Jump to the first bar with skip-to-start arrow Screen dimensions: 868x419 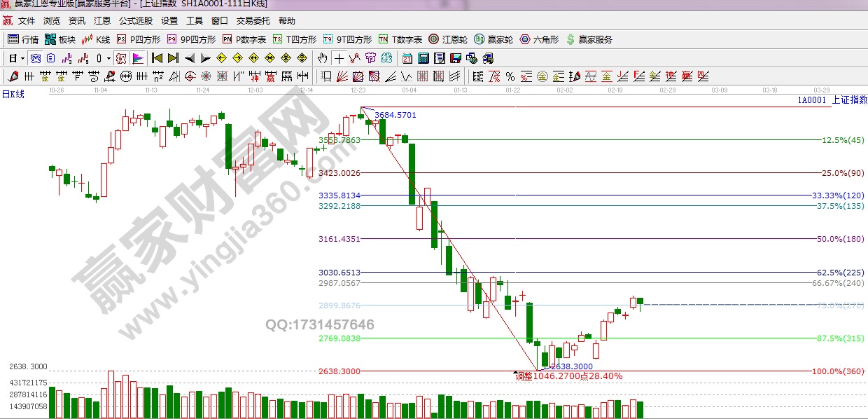(x=157, y=57)
